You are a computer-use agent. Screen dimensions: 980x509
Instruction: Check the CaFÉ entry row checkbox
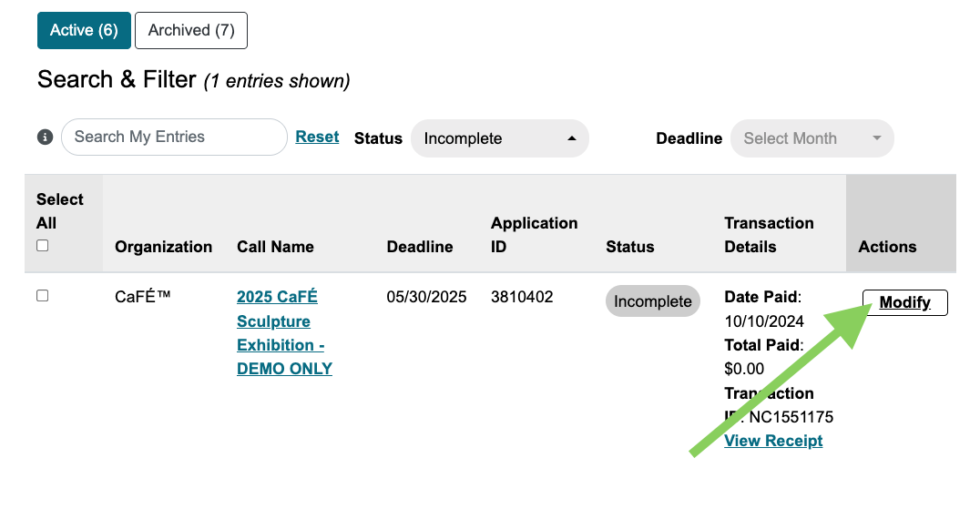click(43, 296)
